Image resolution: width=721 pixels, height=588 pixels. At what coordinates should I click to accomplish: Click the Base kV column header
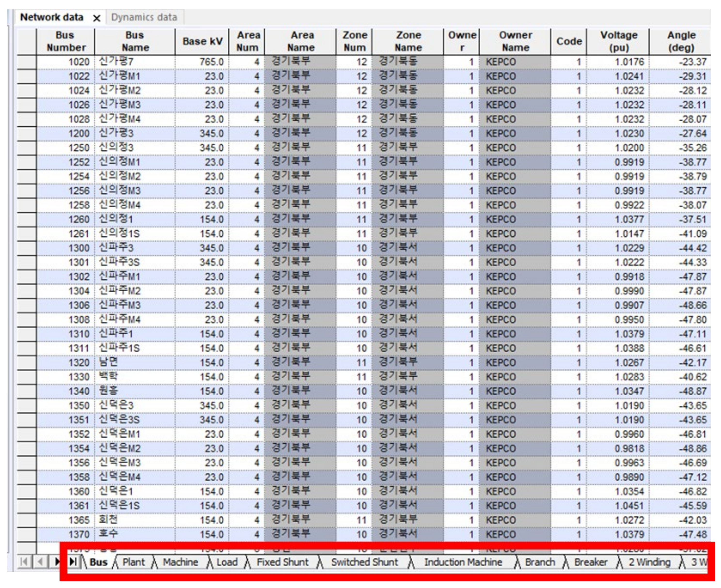click(202, 41)
